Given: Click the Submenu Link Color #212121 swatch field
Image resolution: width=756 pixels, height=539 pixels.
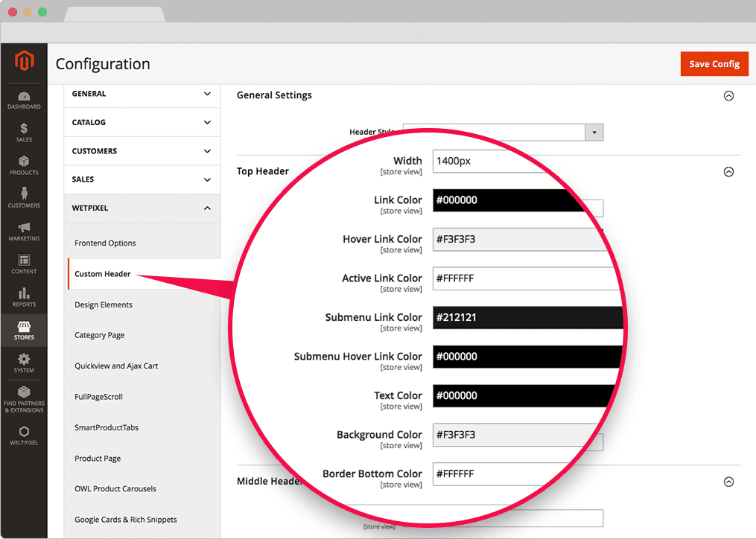Looking at the screenshot, I should (x=527, y=317).
